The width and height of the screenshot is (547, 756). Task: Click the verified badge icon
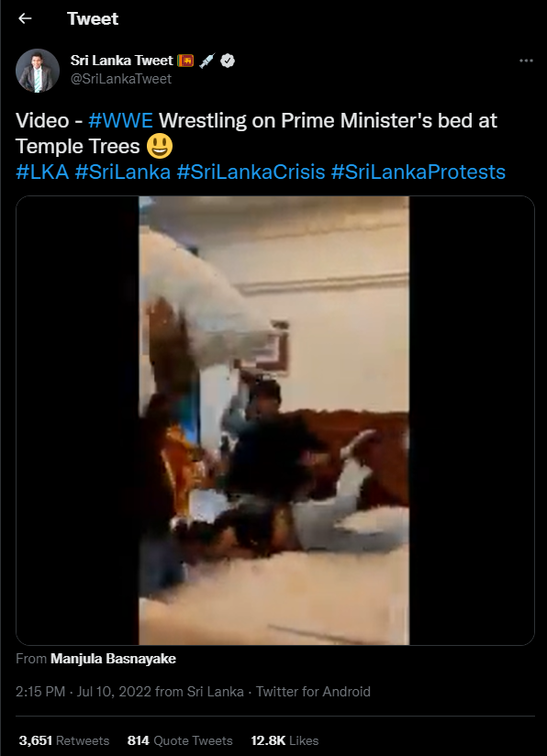[228, 61]
